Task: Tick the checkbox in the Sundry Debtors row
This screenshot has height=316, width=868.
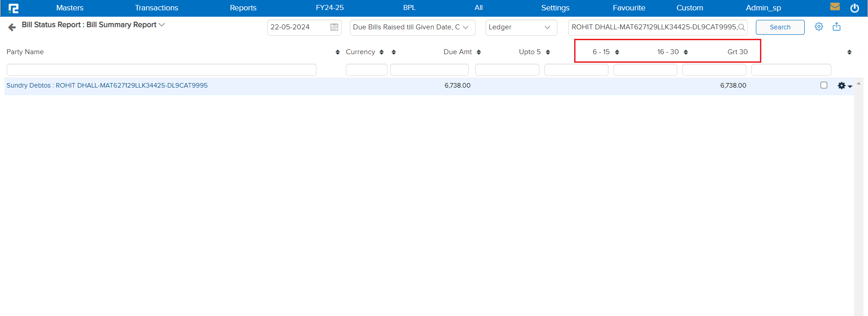Action: [824, 85]
